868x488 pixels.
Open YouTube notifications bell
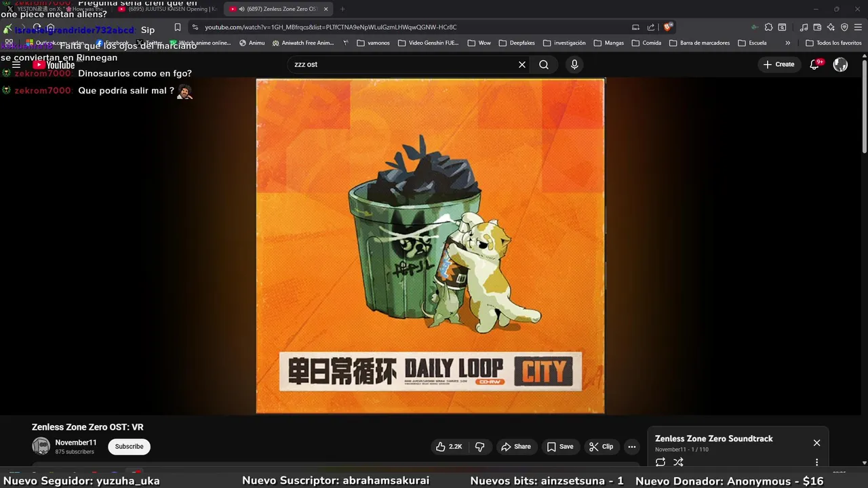click(x=815, y=64)
